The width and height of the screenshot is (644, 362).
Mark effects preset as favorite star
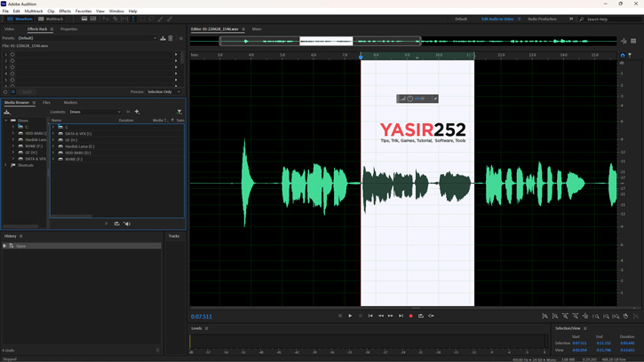tap(180, 38)
